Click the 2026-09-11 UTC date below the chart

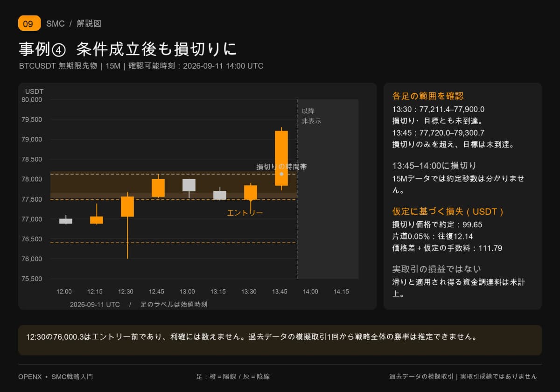[x=95, y=304]
